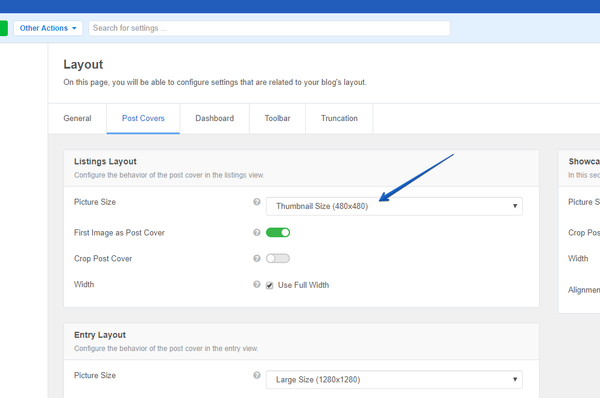Viewport: 600px width, 398px height.
Task: Open the Other Actions dropdown
Action: point(48,28)
